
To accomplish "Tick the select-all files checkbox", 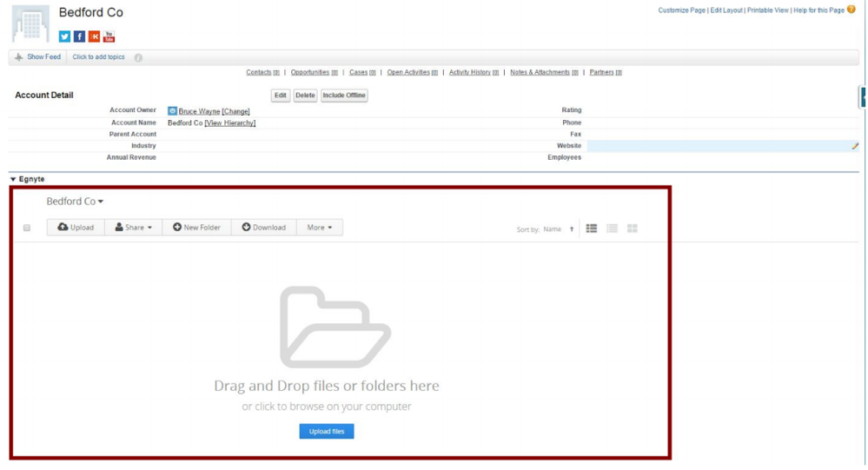I will tap(27, 228).
